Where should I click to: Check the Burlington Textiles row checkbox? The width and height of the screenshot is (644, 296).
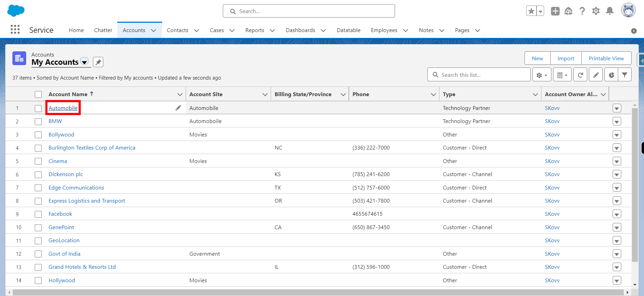pyautogui.click(x=38, y=148)
